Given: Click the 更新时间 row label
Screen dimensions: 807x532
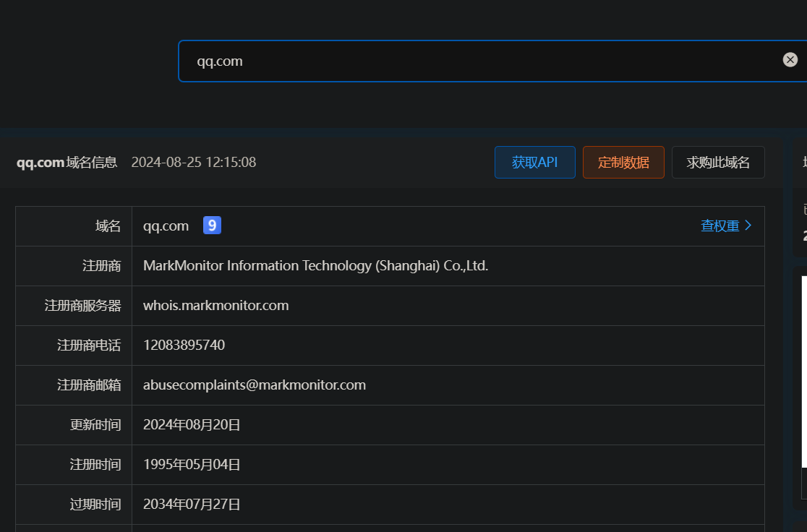Looking at the screenshot, I should click(x=95, y=424).
